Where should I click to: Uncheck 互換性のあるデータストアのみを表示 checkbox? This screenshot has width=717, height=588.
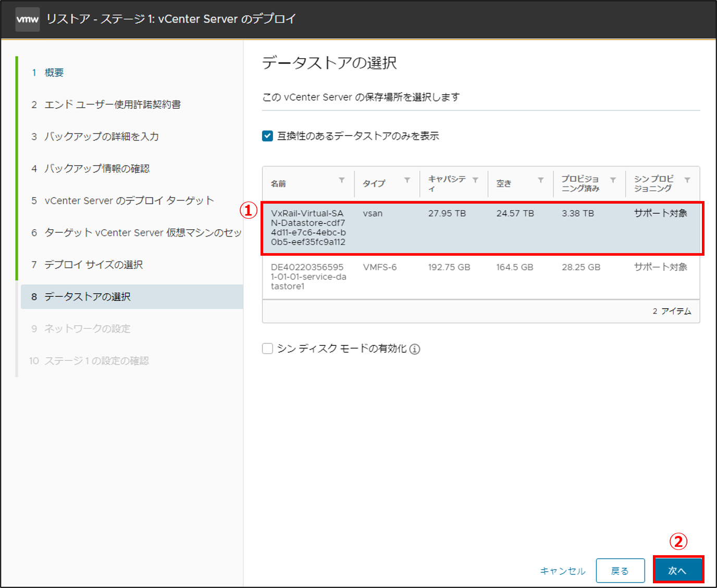(x=267, y=136)
